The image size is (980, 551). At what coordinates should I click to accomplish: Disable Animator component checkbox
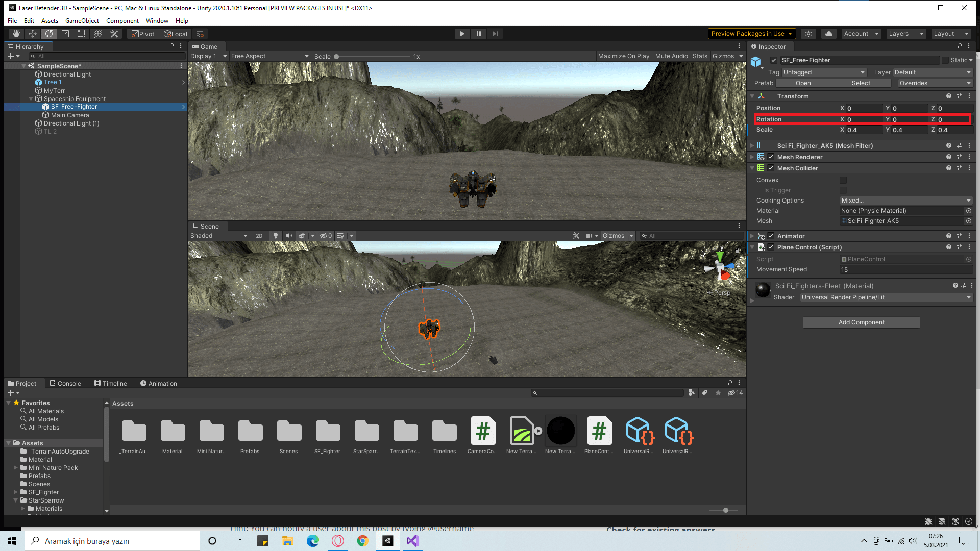(x=771, y=236)
